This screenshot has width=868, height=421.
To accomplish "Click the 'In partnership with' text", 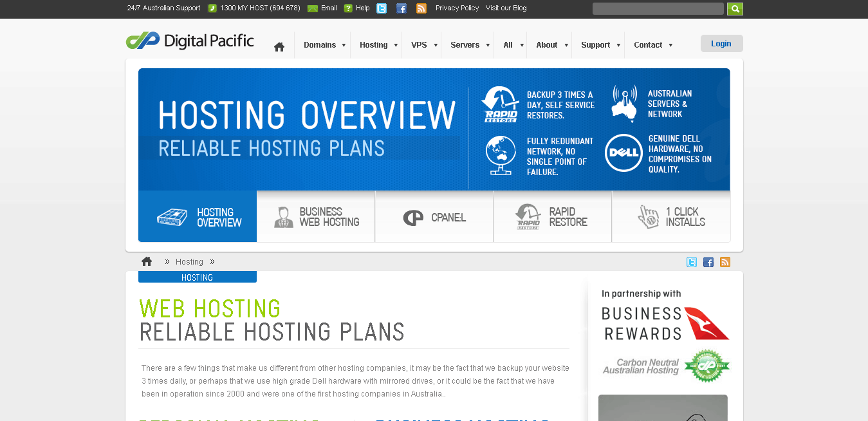I will (641, 294).
